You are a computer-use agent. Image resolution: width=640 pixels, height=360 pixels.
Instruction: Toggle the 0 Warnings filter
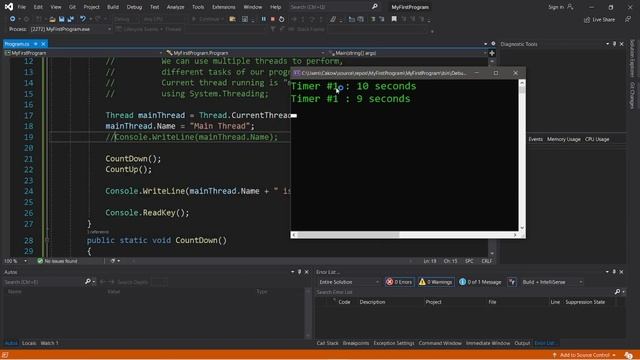436,282
